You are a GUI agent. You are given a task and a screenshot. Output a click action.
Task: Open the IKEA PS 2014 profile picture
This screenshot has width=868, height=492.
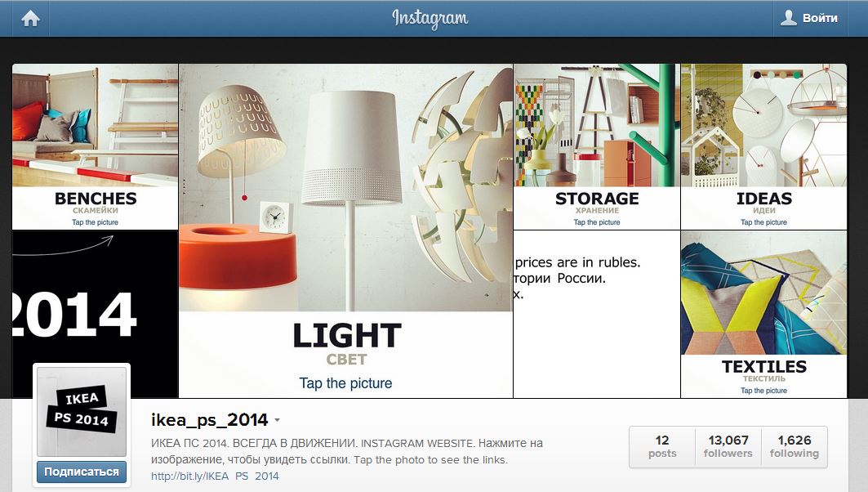click(x=82, y=412)
